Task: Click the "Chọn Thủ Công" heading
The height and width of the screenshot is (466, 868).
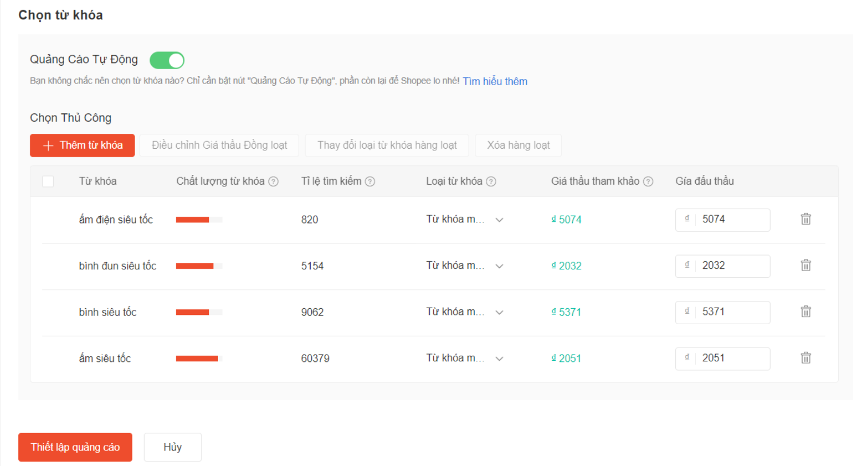Action: (71, 118)
